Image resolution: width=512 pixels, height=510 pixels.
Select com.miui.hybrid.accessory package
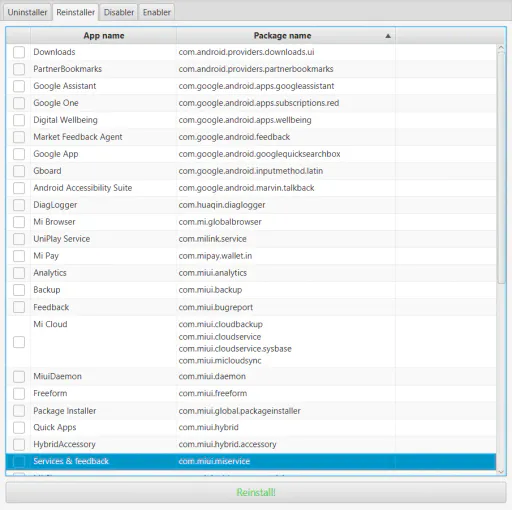pyautogui.click(x=227, y=444)
